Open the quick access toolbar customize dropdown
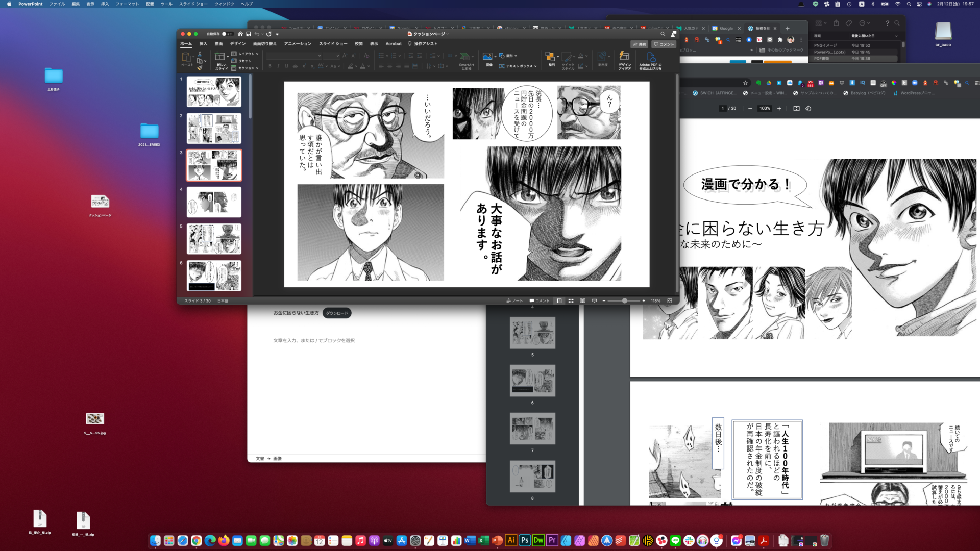 tap(277, 34)
